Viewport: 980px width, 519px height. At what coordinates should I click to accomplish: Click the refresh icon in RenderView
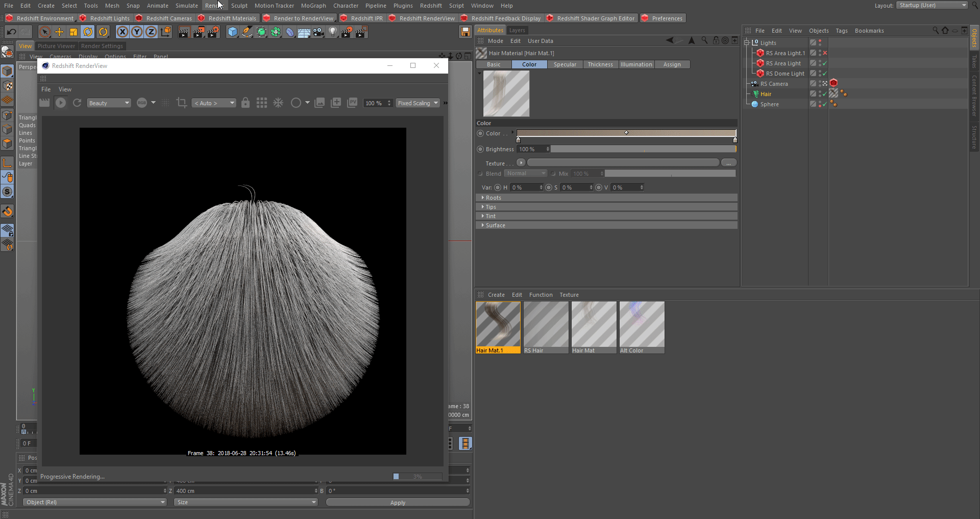77,103
